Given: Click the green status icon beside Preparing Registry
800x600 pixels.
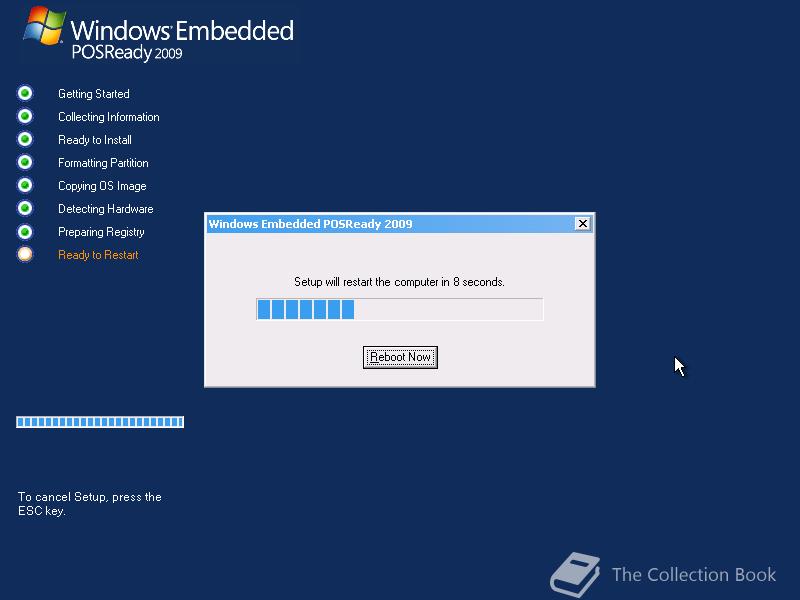Looking at the screenshot, I should pyautogui.click(x=24, y=232).
